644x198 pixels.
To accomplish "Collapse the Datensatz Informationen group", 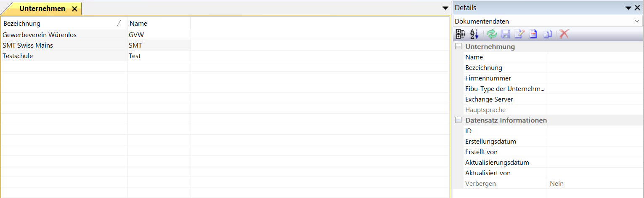I will tap(458, 120).
